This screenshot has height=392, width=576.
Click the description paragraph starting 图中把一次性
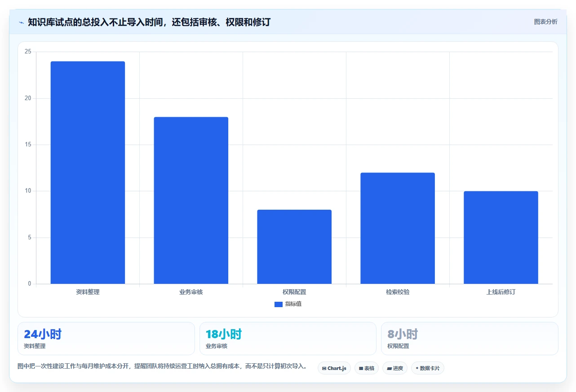coord(162,366)
